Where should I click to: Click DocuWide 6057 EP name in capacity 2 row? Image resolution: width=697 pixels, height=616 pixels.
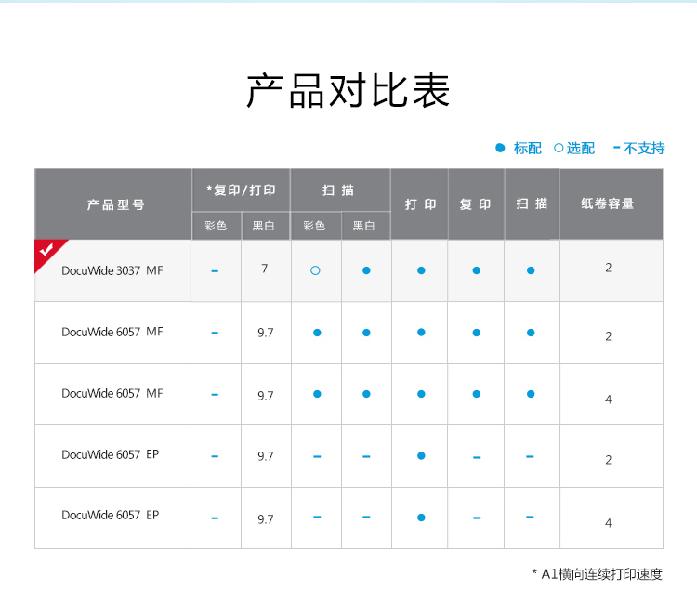coord(111,454)
